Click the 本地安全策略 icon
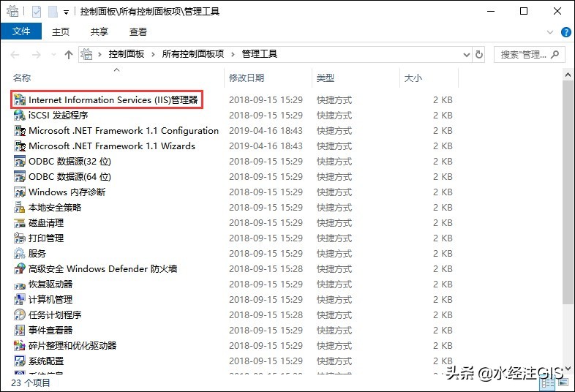 click(x=20, y=208)
